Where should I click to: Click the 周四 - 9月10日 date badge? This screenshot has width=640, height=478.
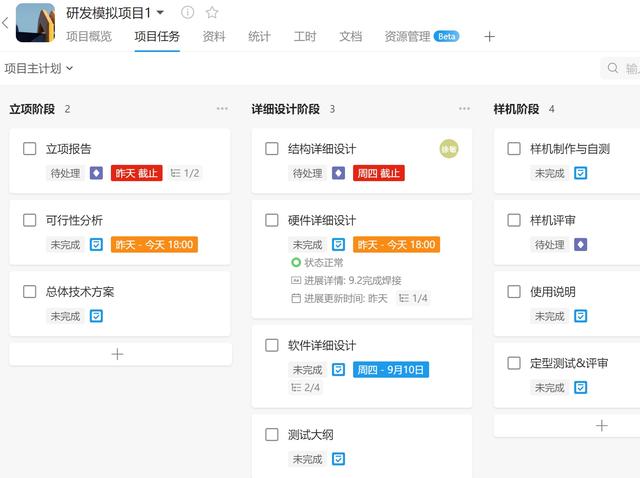tap(390, 369)
